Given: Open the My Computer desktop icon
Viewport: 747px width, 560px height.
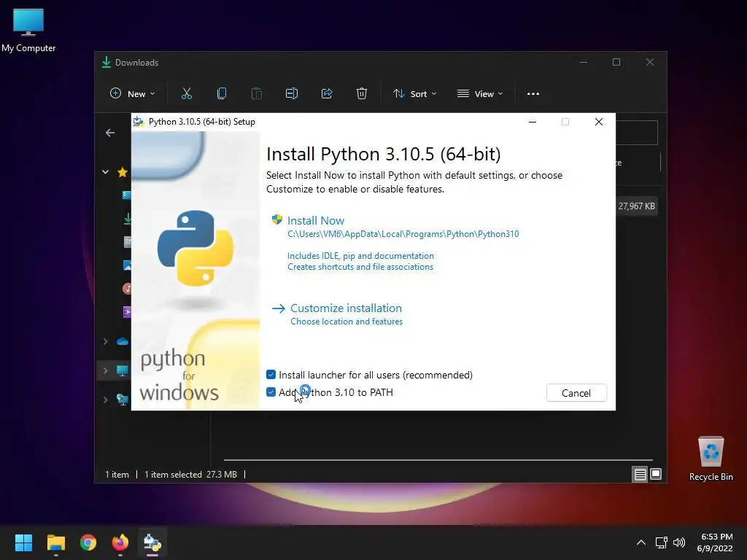Looking at the screenshot, I should point(28,30).
